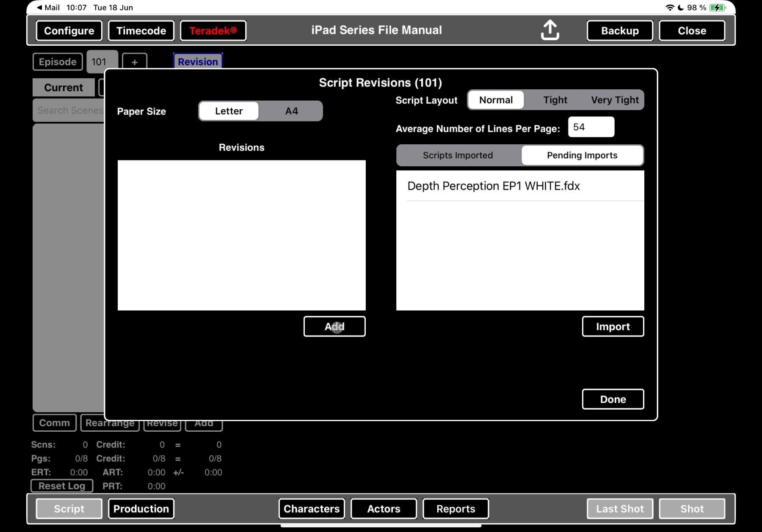Select the Current tab
This screenshot has height=532, width=762.
click(63, 88)
